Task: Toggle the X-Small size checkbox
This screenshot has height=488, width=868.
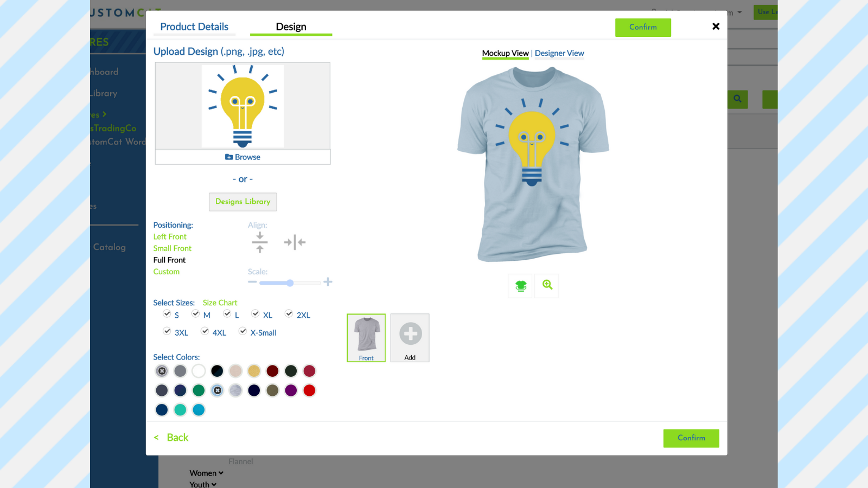Action: click(243, 331)
